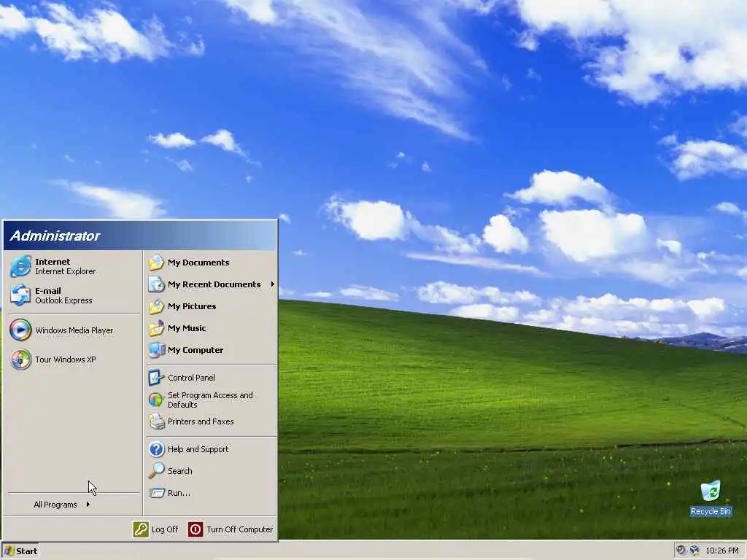Click the Search magnifier icon
747x560 pixels.
[156, 471]
